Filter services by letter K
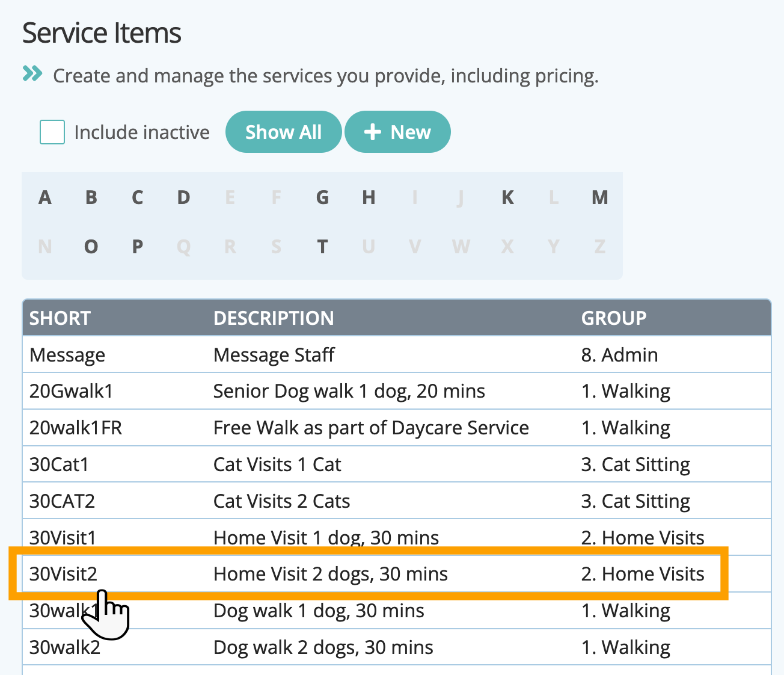784x675 pixels. [x=507, y=197]
